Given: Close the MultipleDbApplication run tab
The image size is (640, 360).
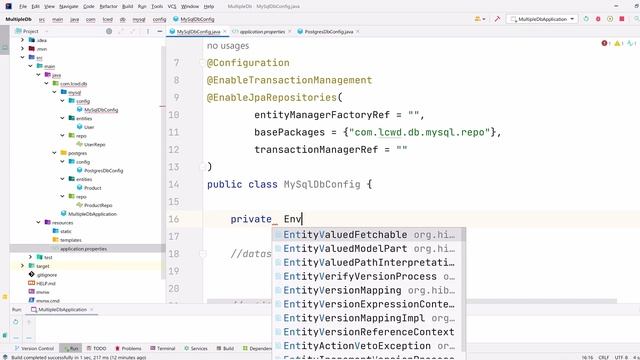Looking at the screenshot, I should coord(91,310).
